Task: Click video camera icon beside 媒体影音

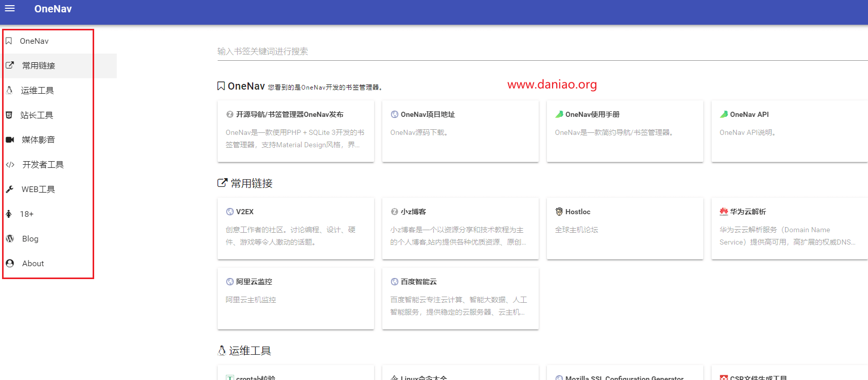Action: point(10,140)
